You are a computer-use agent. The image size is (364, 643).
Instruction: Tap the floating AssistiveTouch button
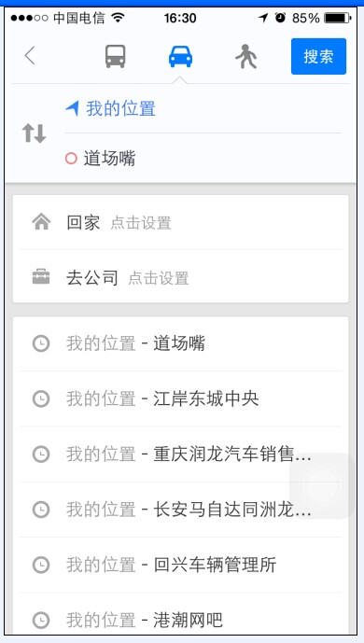pos(322,486)
